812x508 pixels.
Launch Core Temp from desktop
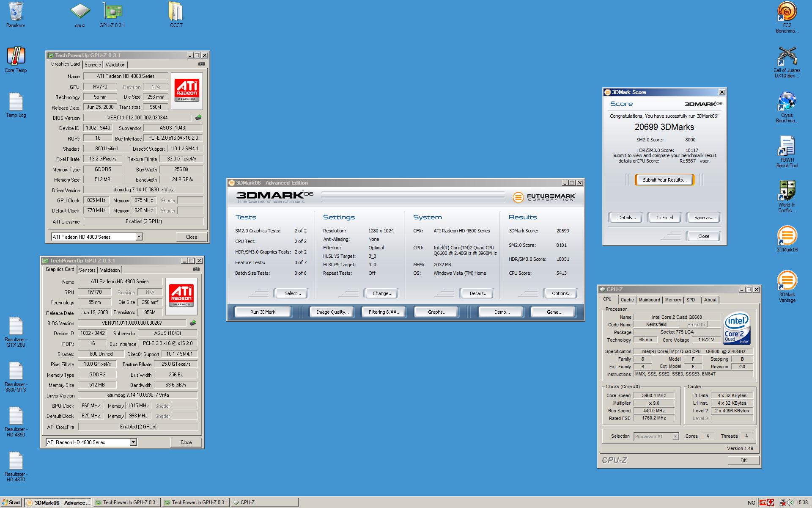tap(16, 60)
